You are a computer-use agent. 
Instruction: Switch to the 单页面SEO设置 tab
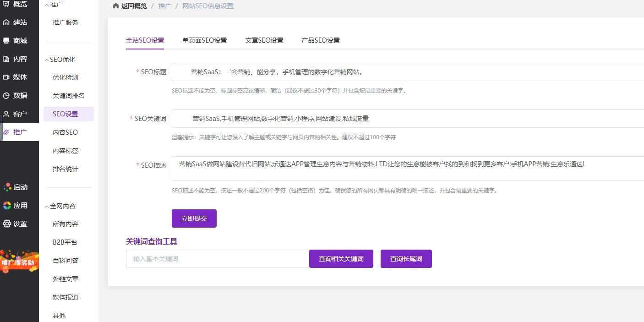click(x=204, y=40)
